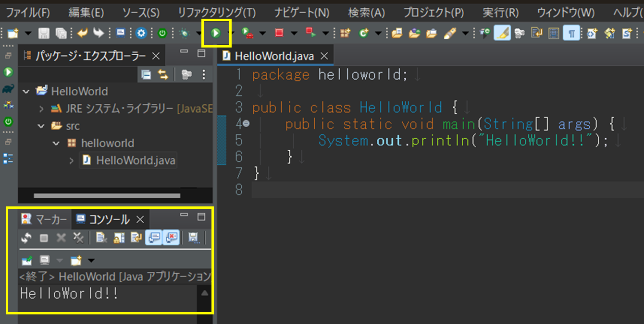Screen dimensions: 644x324
Task: Switch to マーカー tab
Action: coord(45,219)
